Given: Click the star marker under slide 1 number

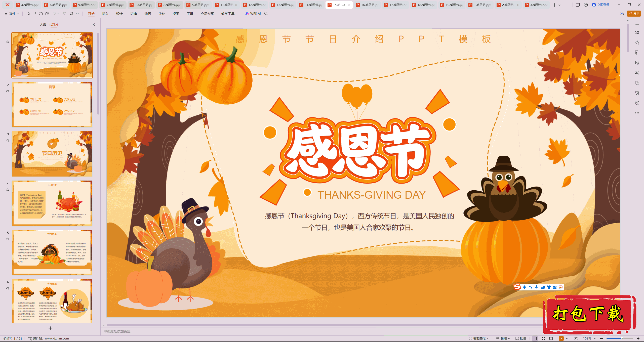Looking at the screenshot, I should 8,42.
